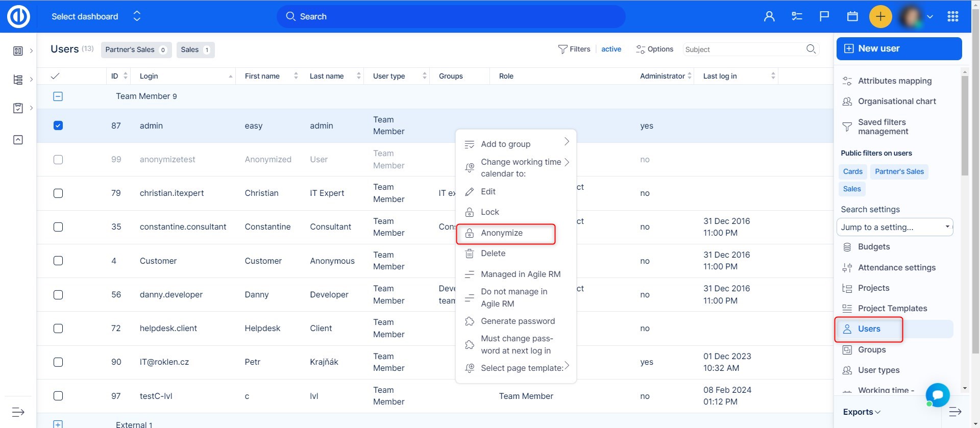Focus the top Search field

point(451,16)
